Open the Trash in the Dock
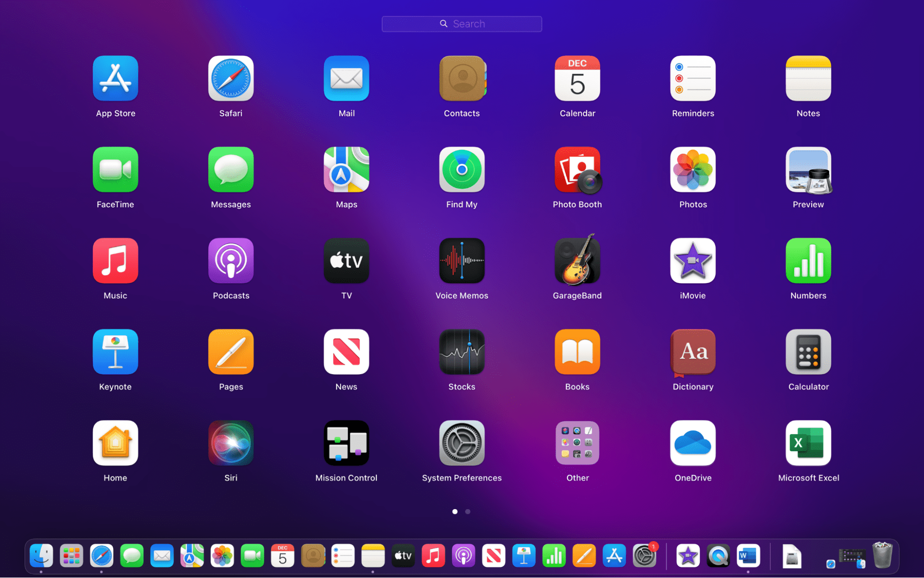This screenshot has width=924, height=578. [882, 555]
